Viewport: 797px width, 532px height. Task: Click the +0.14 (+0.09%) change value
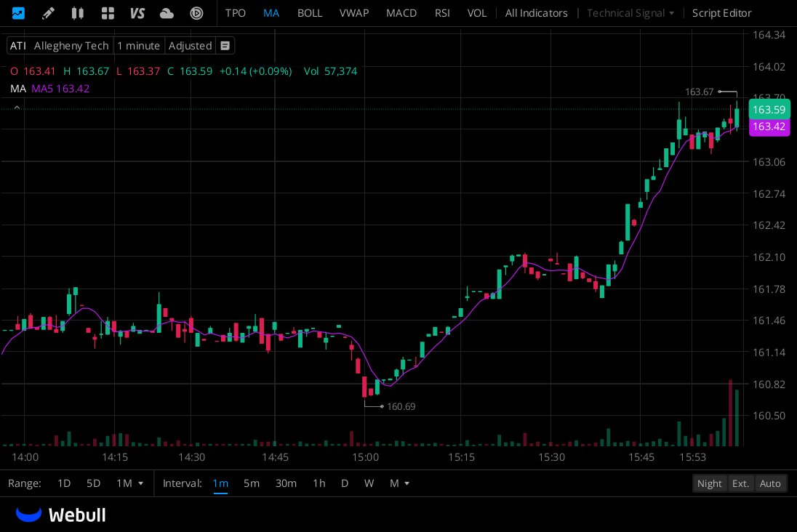(256, 71)
